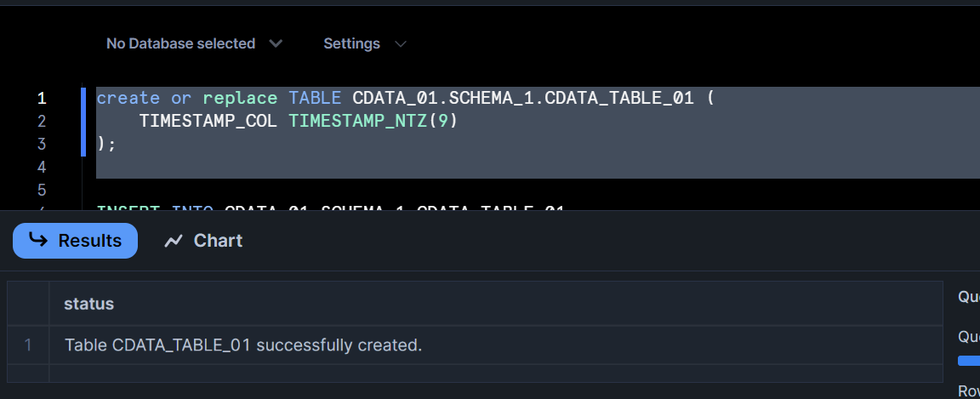Click the blue progress bar at right edge
The width and height of the screenshot is (980, 399).
969,361
